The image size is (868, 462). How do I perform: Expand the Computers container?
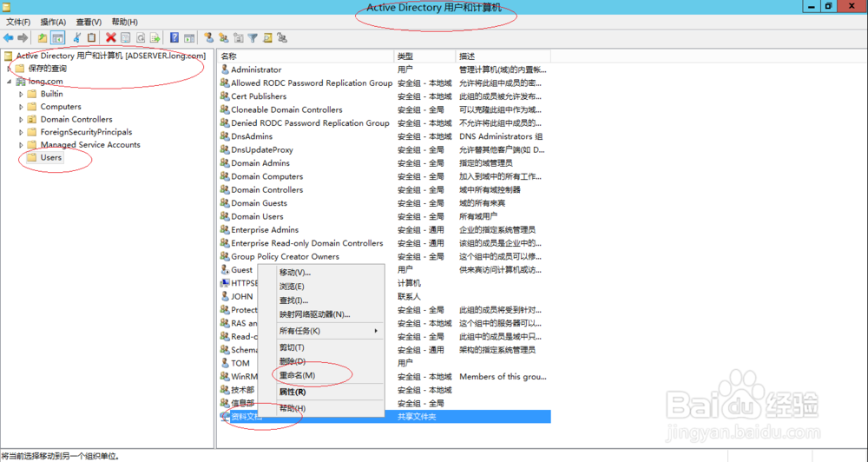coord(21,107)
